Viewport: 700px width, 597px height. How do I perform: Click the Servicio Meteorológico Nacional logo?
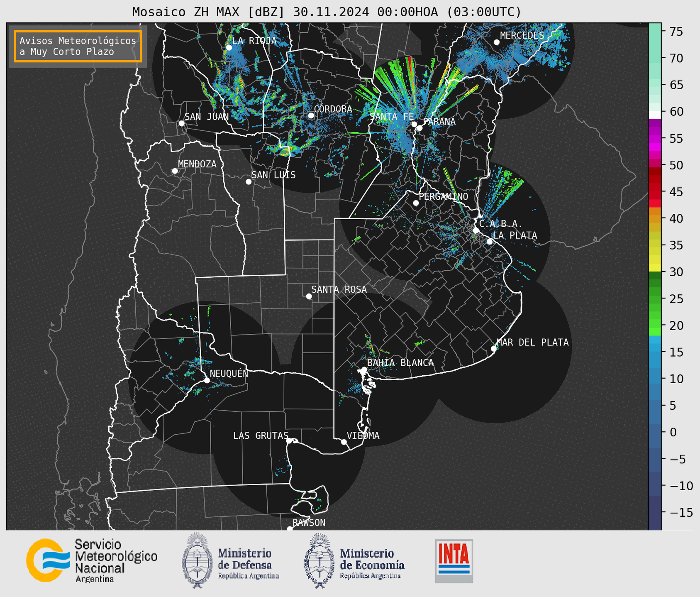(91, 560)
